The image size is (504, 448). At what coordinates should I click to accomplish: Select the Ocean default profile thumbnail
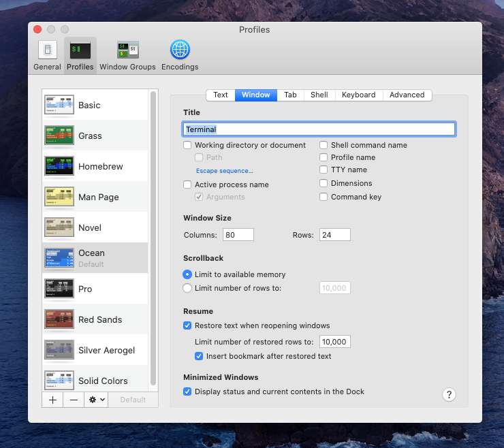point(59,258)
